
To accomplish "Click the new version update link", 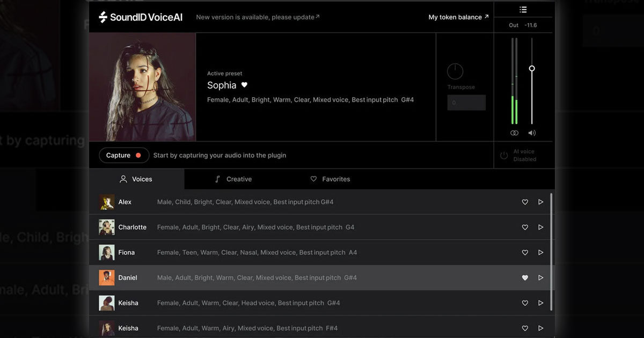I will (x=258, y=17).
